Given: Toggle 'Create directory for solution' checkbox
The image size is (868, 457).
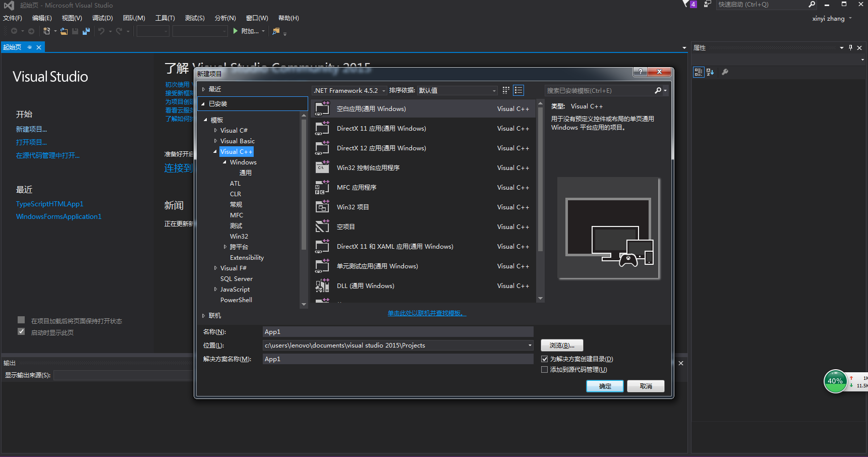Looking at the screenshot, I should tap(544, 359).
